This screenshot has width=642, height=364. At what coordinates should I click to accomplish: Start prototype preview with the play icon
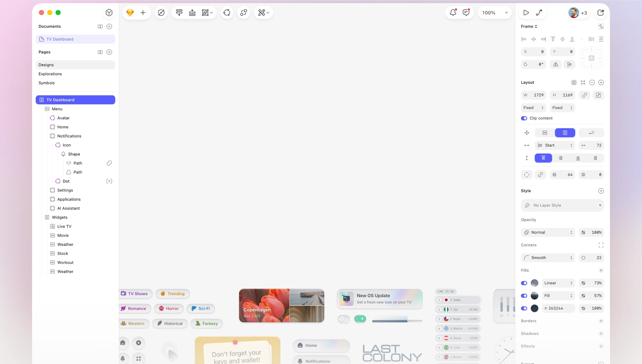click(526, 13)
